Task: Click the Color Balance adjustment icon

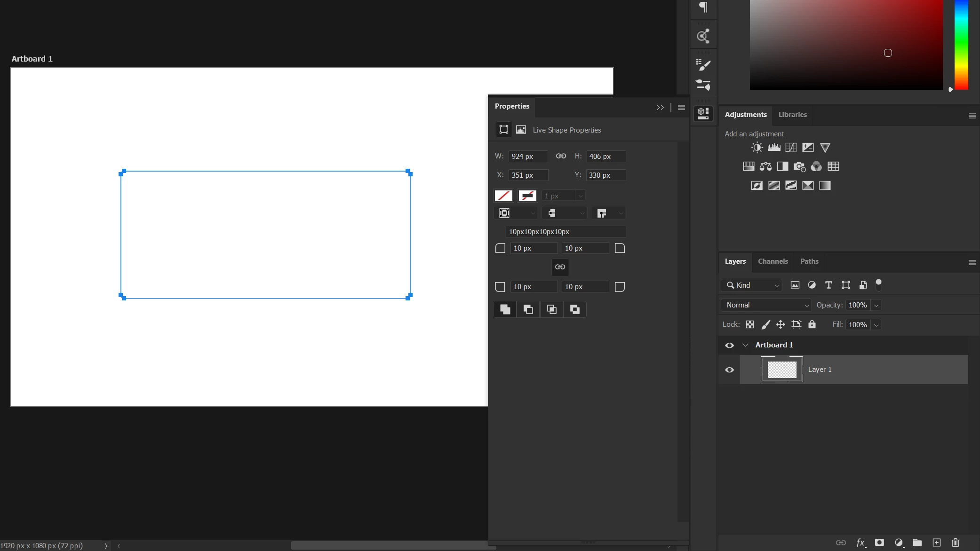Action: coord(765,166)
